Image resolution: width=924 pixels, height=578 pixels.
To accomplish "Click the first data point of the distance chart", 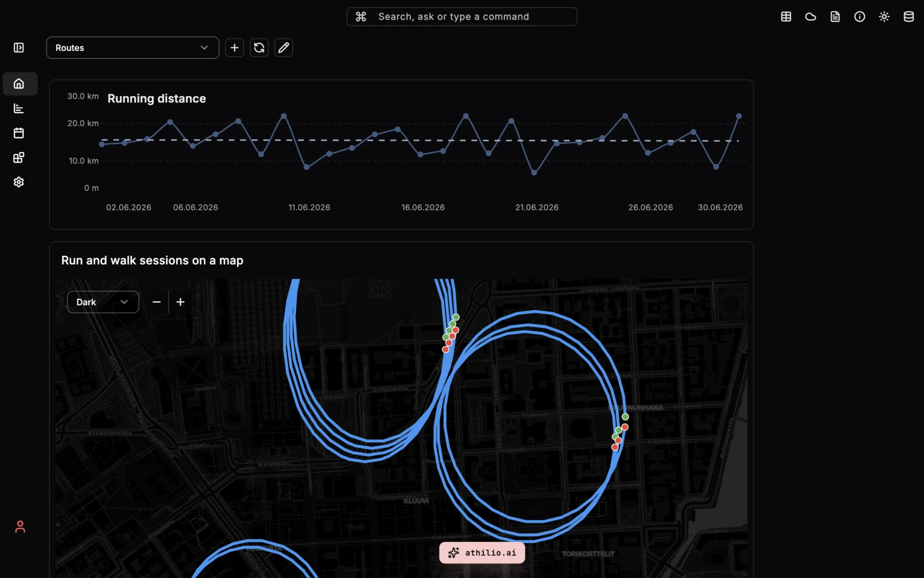I will point(102,144).
